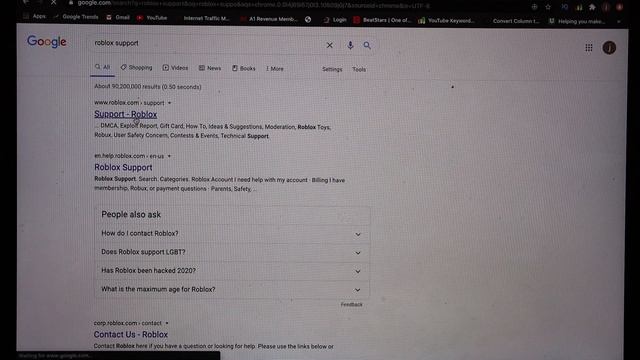
Task: Open the Login bookmark
Action: pos(335,19)
